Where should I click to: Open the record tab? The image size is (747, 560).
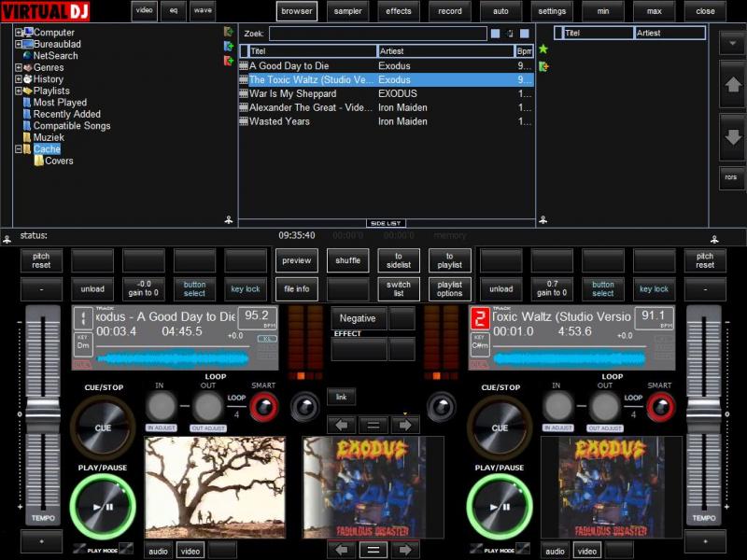click(x=450, y=11)
